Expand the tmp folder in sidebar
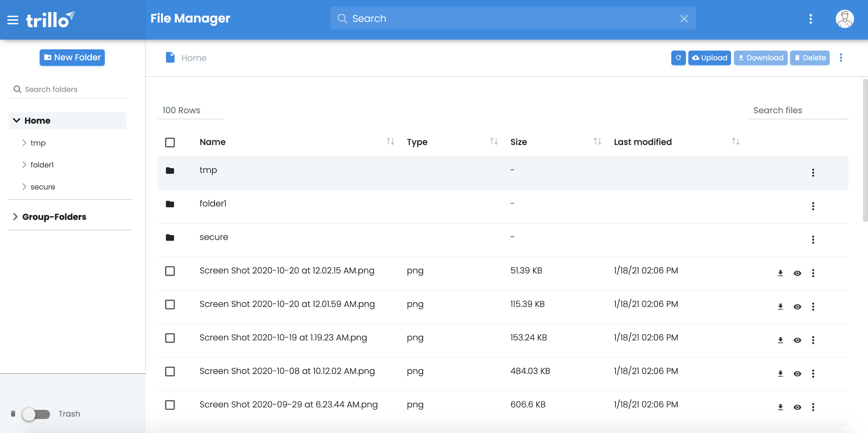 24,142
